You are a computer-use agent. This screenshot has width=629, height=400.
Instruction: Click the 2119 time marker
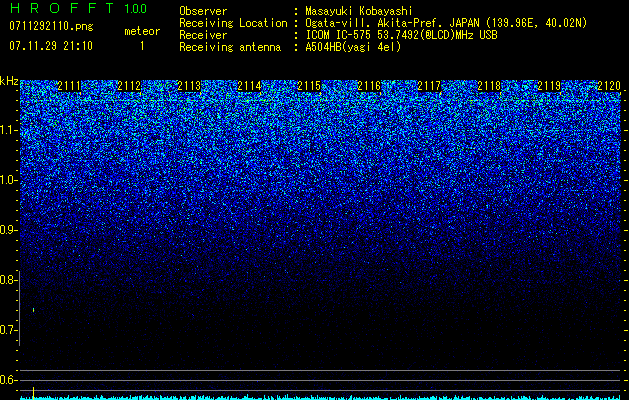(549, 86)
